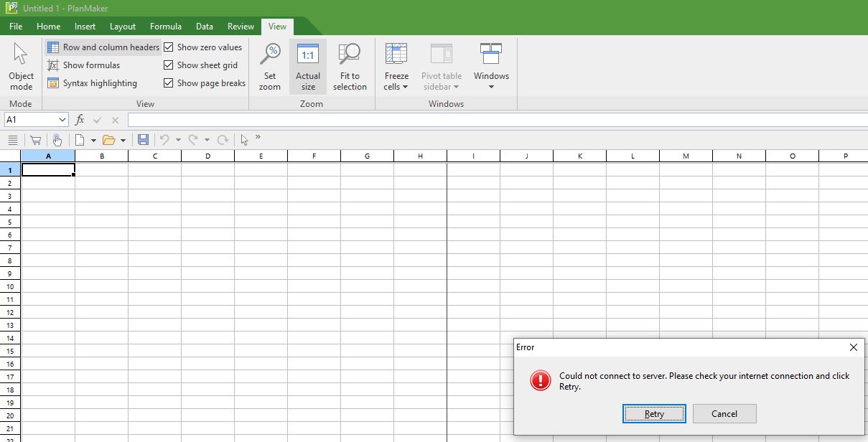Click the touch mode hand icon
Screen dimensions: 868x442
[57, 140]
